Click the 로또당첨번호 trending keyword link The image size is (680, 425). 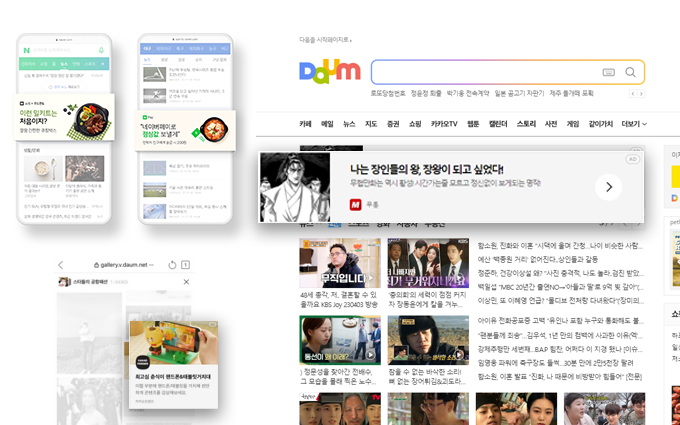pyautogui.click(x=388, y=93)
